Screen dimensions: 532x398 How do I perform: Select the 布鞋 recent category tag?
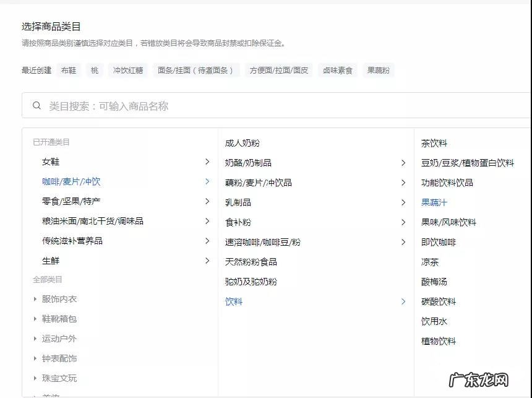pyautogui.click(x=67, y=70)
